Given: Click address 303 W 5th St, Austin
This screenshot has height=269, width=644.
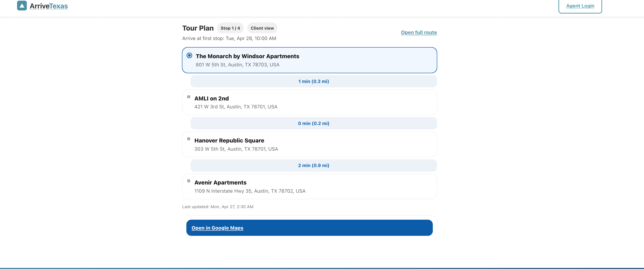Looking at the screenshot, I should 236,149.
